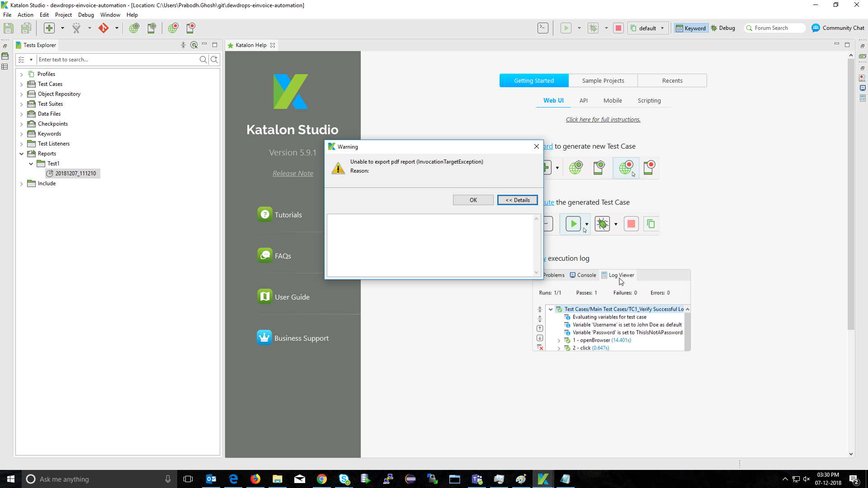
Task: Select the Record Mobile icon
Action: 190,28
